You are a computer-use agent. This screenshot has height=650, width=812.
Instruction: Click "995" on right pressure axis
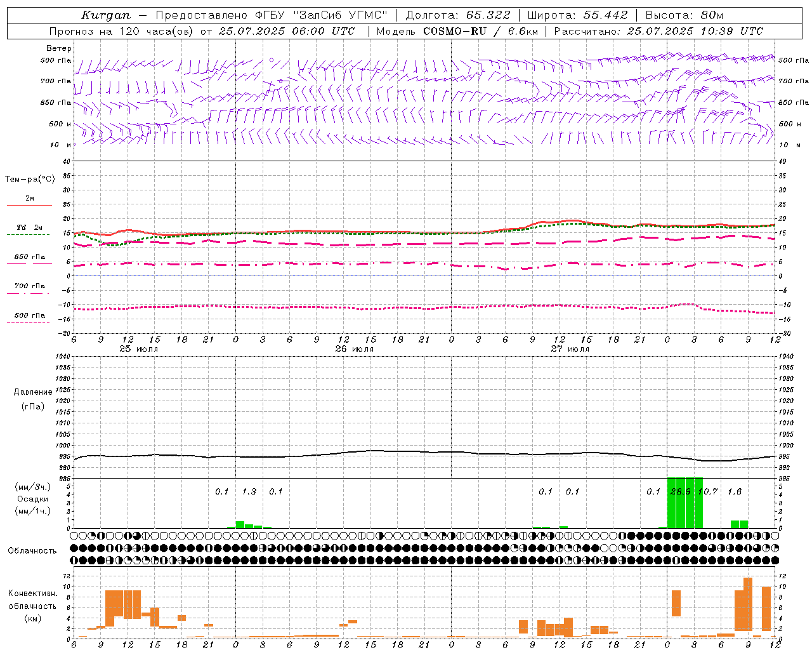pyautogui.click(x=785, y=456)
